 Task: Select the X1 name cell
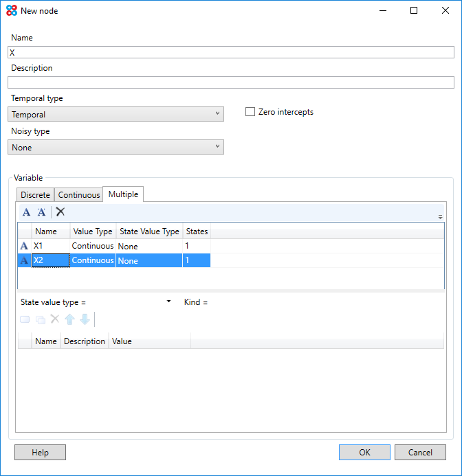[x=51, y=246]
